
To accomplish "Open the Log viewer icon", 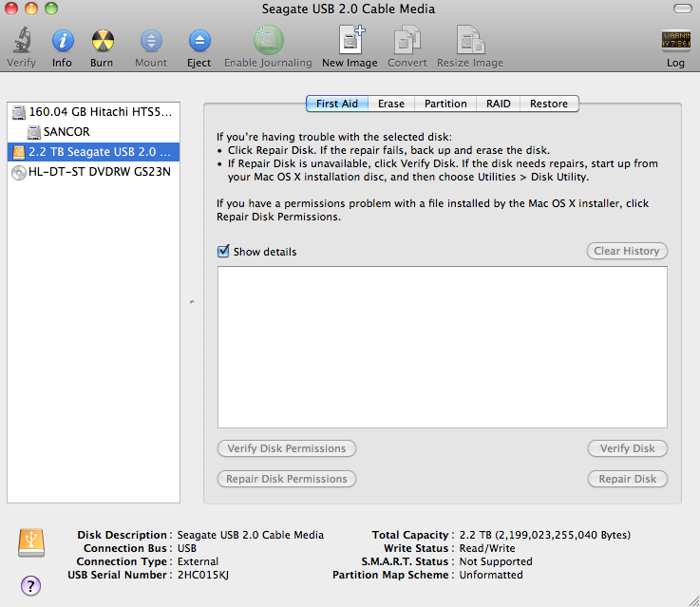I will pyautogui.click(x=676, y=40).
